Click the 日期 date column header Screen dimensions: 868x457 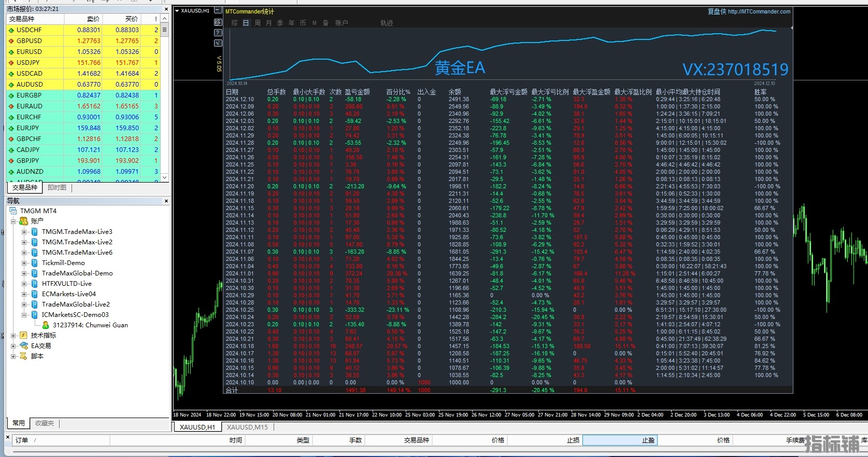232,92
